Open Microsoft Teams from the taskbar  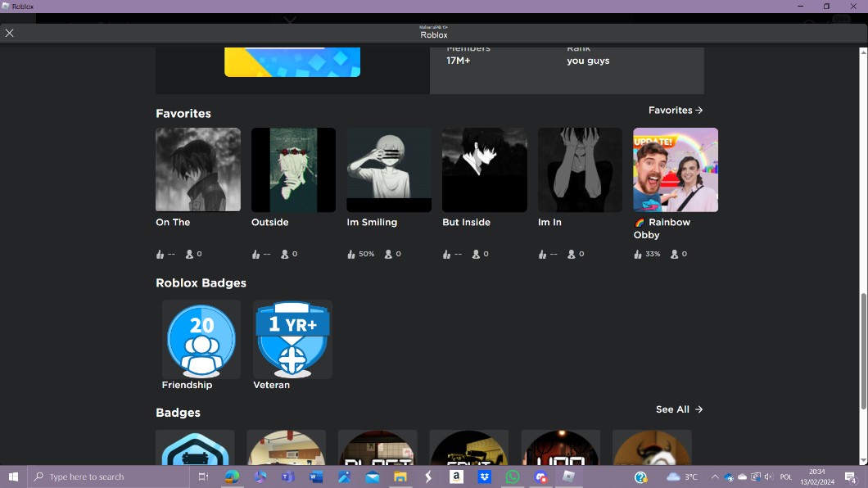click(x=287, y=477)
